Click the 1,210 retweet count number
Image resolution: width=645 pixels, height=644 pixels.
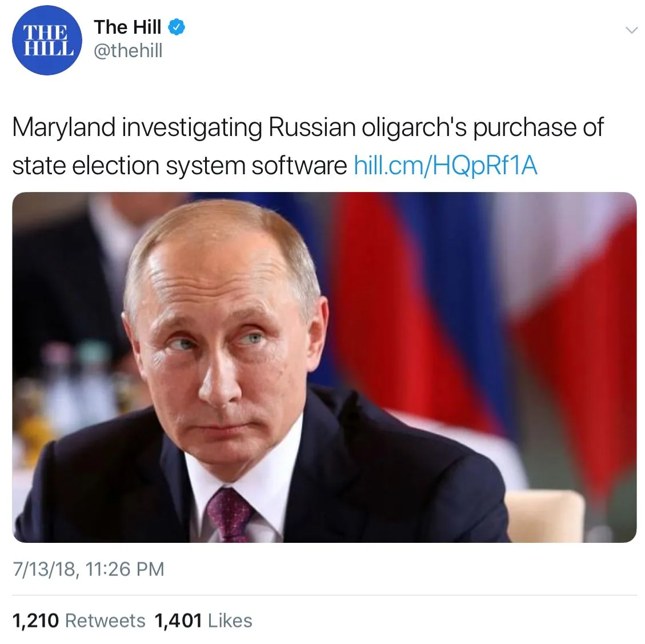(x=36, y=621)
